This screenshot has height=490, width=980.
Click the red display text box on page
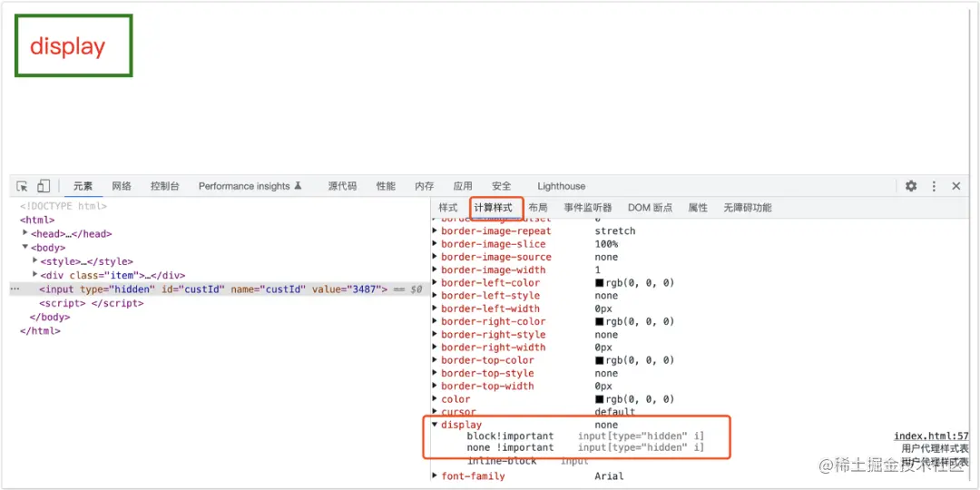(73, 46)
